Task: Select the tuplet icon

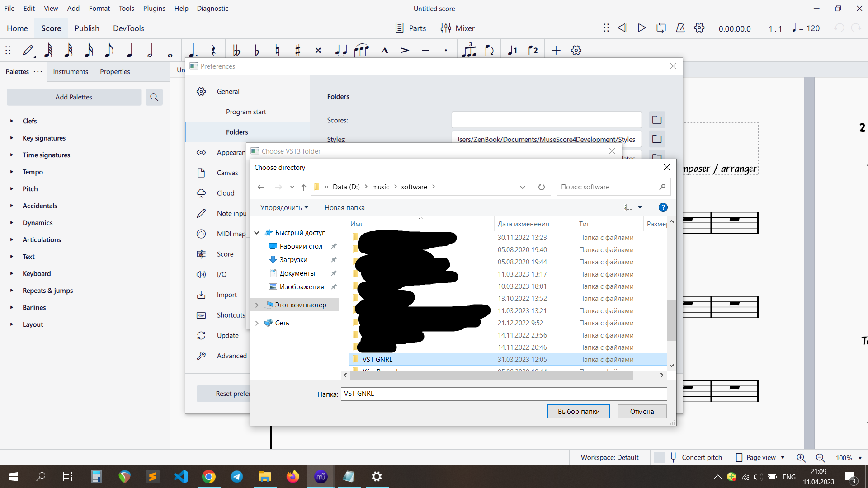Action: tap(469, 50)
